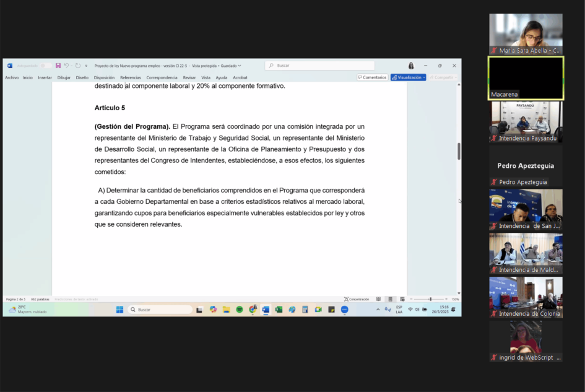Open the taskbar clock showing 15:16
Image resolution: width=585 pixels, height=392 pixels.
click(440, 310)
